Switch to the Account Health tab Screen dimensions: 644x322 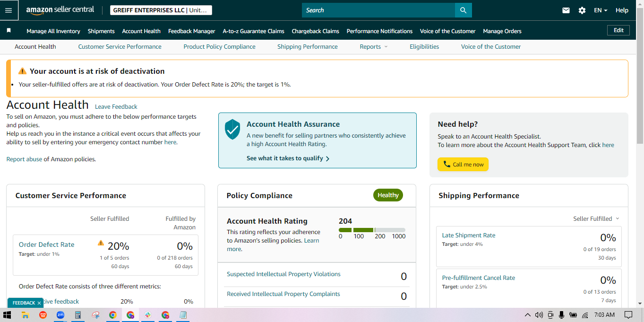pyautogui.click(x=35, y=46)
